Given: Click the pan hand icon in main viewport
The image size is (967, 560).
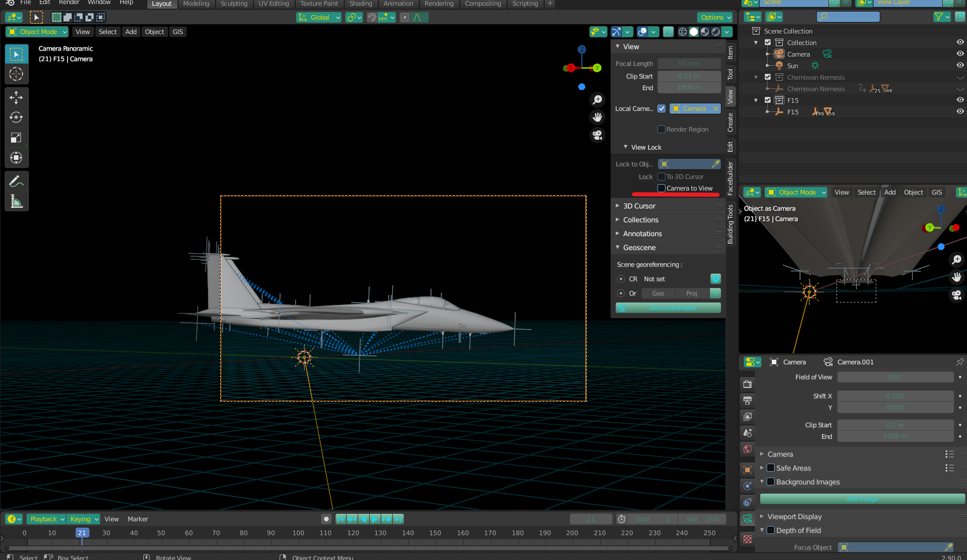Looking at the screenshot, I should coord(597,117).
